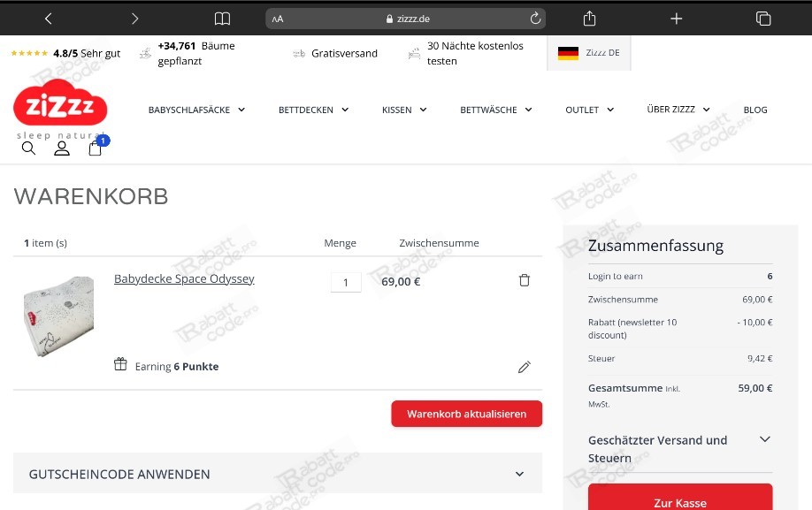
Task: Expand the Bettdecken menu
Action: [x=314, y=110]
